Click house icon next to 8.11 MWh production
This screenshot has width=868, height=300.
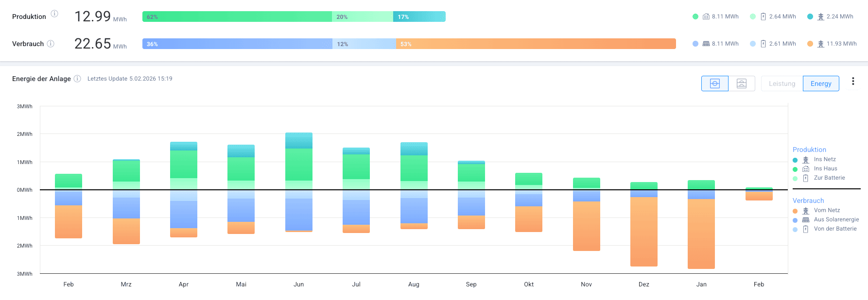coord(706,17)
